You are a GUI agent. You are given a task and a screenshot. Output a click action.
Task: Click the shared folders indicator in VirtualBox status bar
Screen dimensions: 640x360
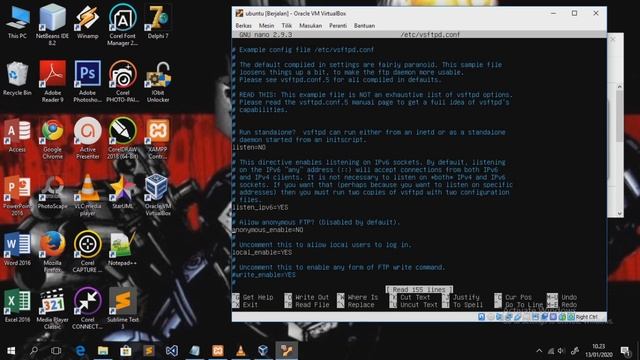[x=526, y=317]
